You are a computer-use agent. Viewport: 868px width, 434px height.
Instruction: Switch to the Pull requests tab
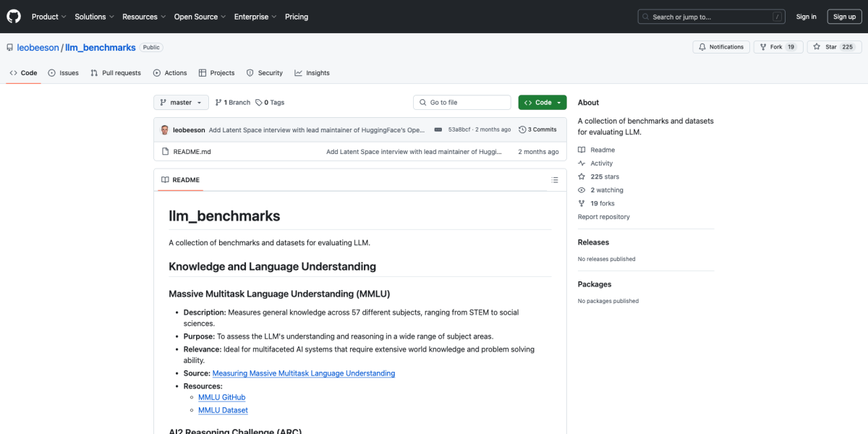116,73
